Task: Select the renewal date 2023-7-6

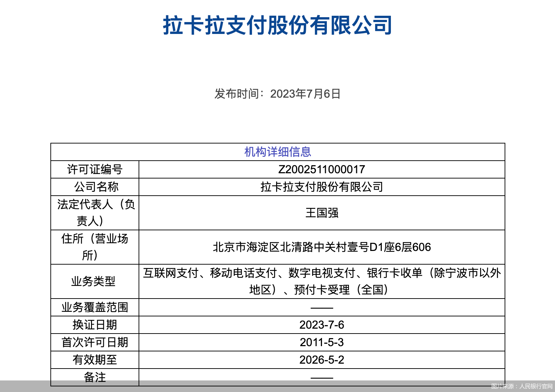Action: point(322,325)
